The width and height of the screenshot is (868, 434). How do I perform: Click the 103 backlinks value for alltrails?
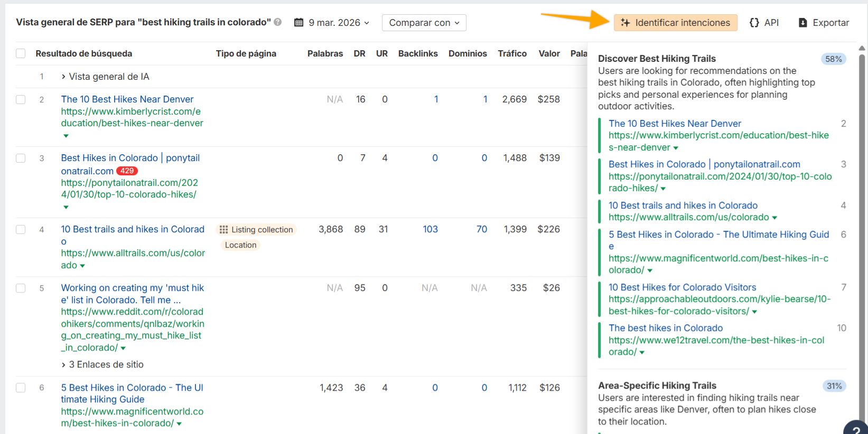(x=430, y=229)
